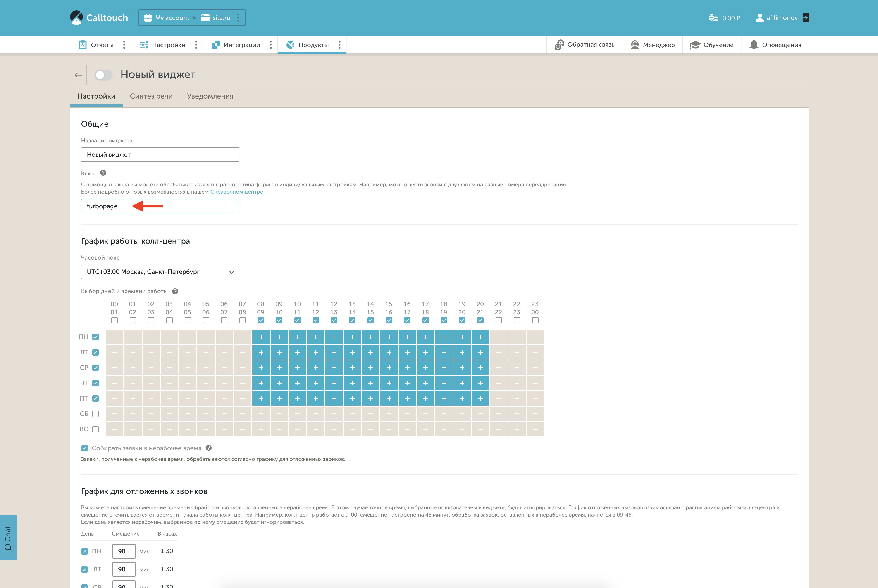Click the balance coins icon
Screen dimensions: 878x588
[x=713, y=18]
